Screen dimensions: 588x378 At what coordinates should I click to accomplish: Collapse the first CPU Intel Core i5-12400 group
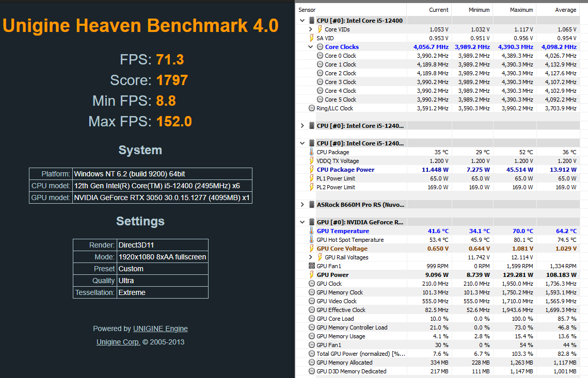point(302,21)
